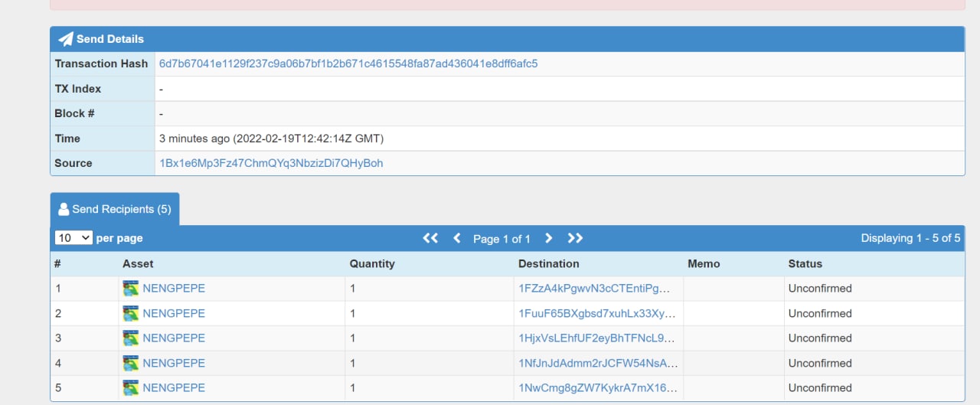The height and width of the screenshot is (405, 980).
Task: Go to previous page arrow
Action: coord(457,238)
